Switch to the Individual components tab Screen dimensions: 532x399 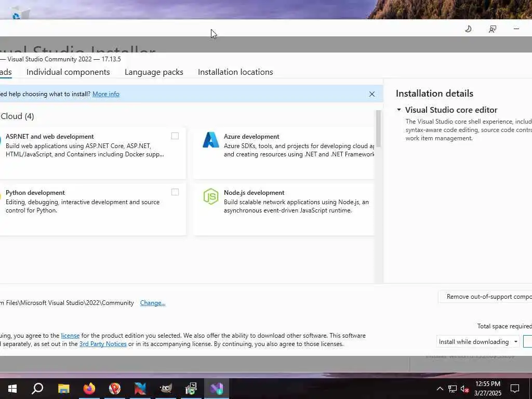click(x=68, y=72)
